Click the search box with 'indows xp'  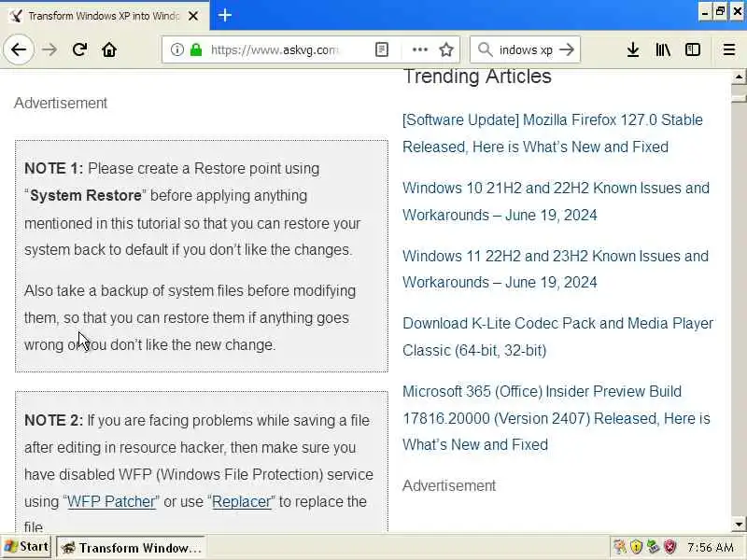pos(526,49)
